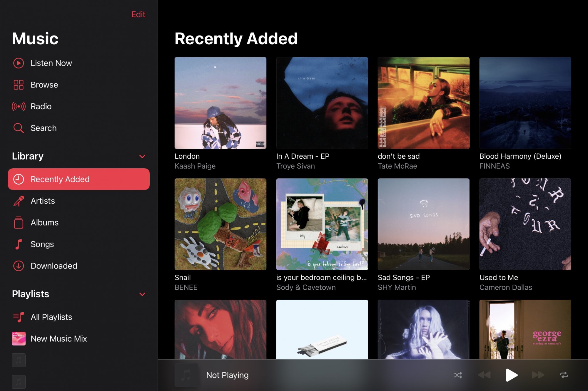Viewport: 588px width, 391px height.
Task: Open the London album cover
Action: [220, 103]
